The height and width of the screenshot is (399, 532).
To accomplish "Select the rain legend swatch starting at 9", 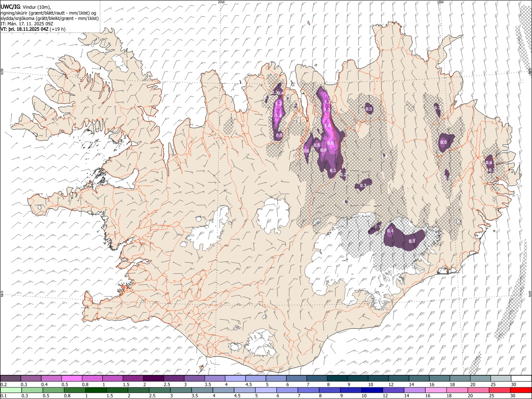I will tap(350, 390).
